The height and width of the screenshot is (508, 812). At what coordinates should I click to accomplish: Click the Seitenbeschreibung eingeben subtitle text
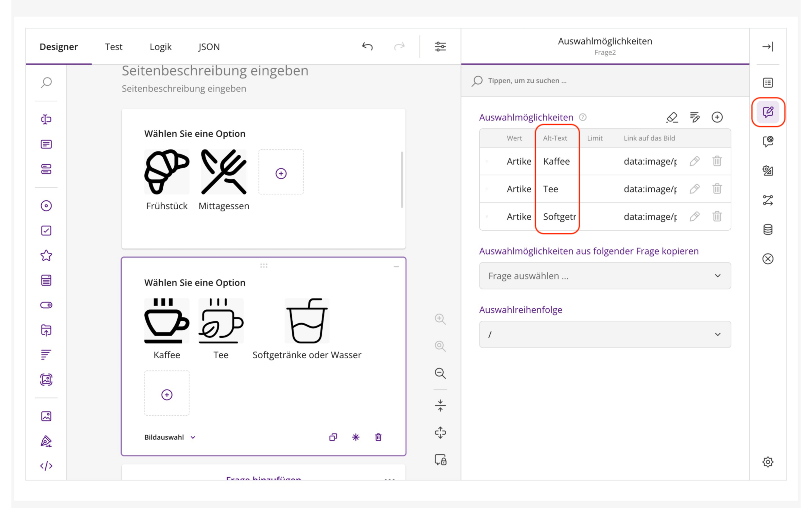click(184, 89)
